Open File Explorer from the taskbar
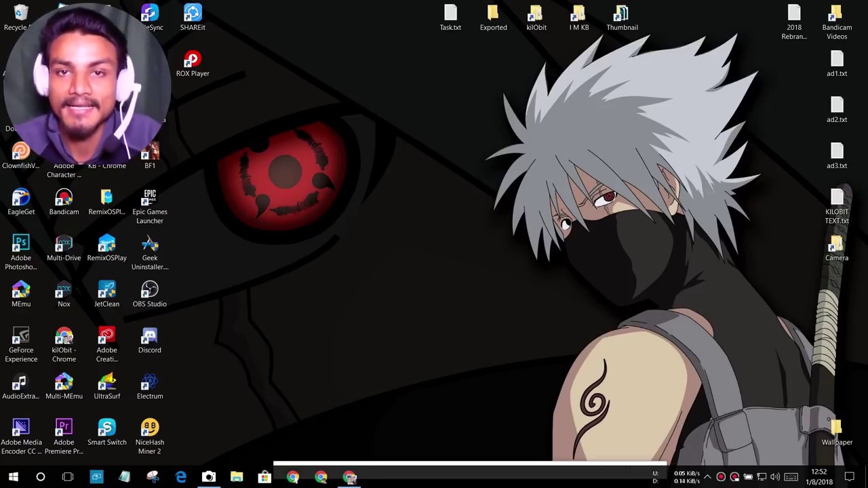The width and height of the screenshot is (868, 488). tap(237, 477)
